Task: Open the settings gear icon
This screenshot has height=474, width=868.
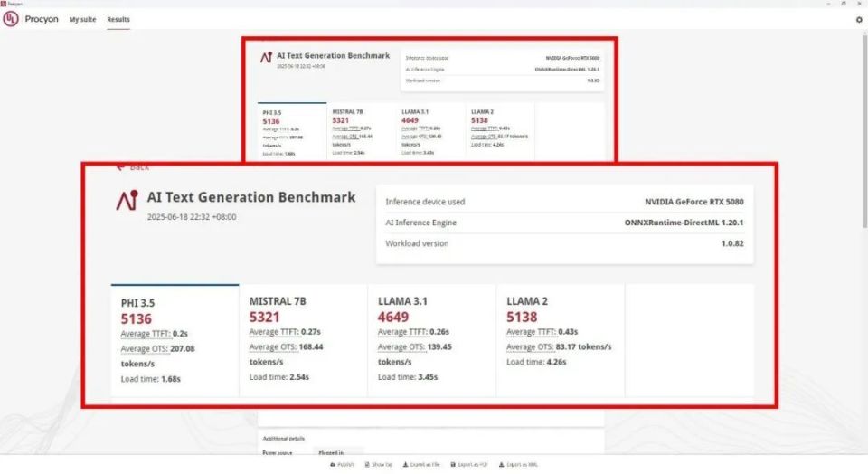Action: tap(859, 19)
